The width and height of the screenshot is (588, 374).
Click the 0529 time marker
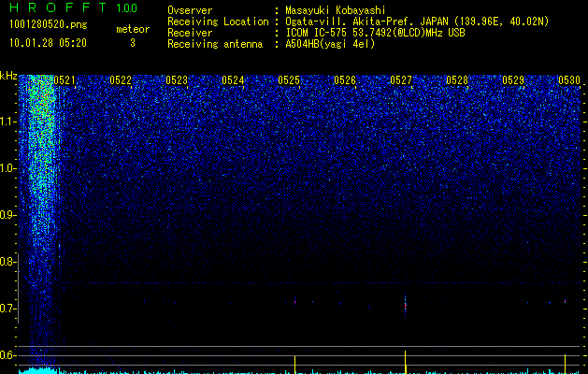point(513,79)
